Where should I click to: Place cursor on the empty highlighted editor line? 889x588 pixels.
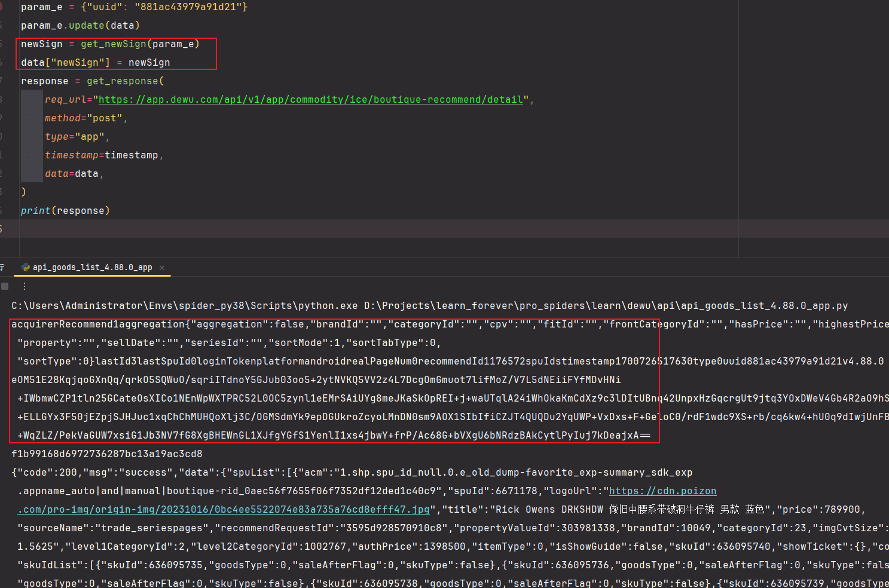coord(444,229)
